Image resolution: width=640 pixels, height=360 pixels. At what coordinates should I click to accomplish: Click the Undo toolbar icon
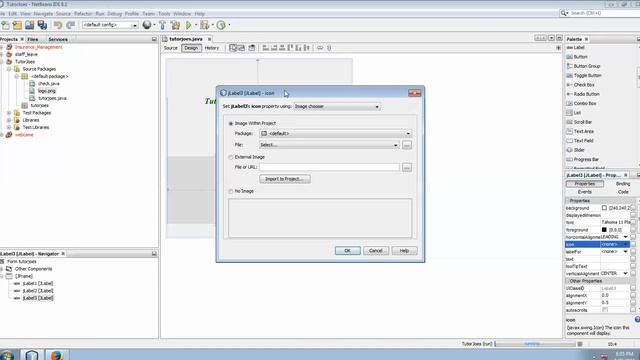(58, 25)
